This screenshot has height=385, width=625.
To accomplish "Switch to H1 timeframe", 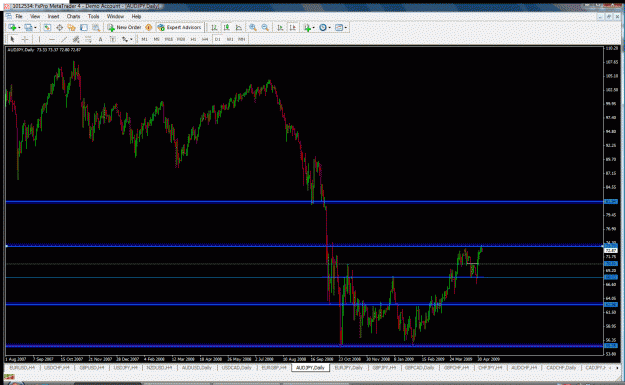I will (x=193, y=39).
